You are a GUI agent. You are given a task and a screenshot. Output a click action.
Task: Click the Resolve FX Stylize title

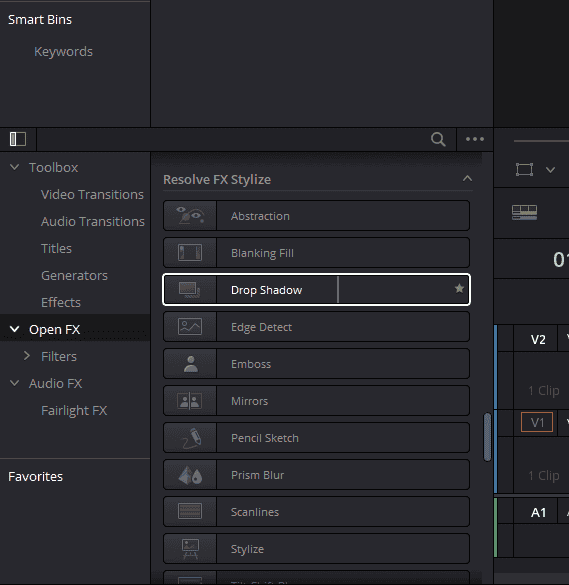tap(217, 179)
